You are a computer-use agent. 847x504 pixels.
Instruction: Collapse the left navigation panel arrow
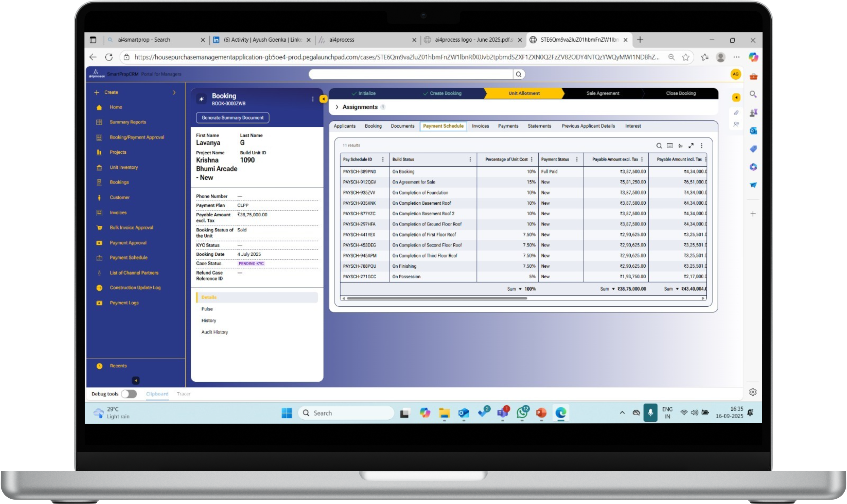point(136,380)
